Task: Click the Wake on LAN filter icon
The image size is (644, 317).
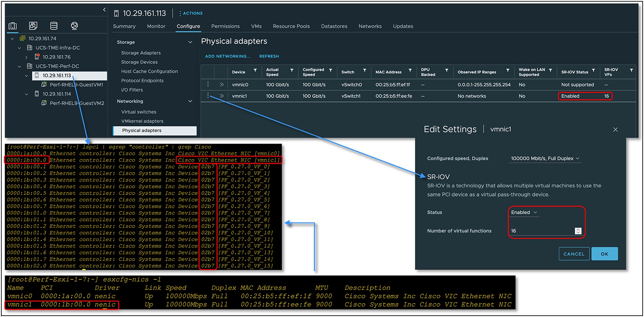Action: pyautogui.click(x=550, y=70)
